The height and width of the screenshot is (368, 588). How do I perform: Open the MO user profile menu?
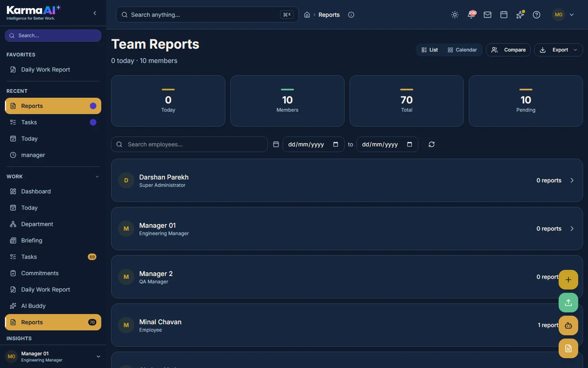563,15
